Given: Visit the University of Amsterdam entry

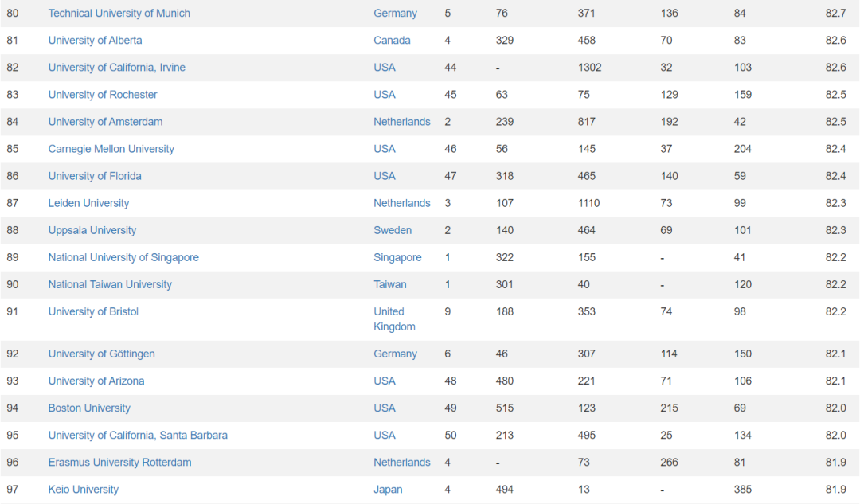Looking at the screenshot, I should (105, 122).
